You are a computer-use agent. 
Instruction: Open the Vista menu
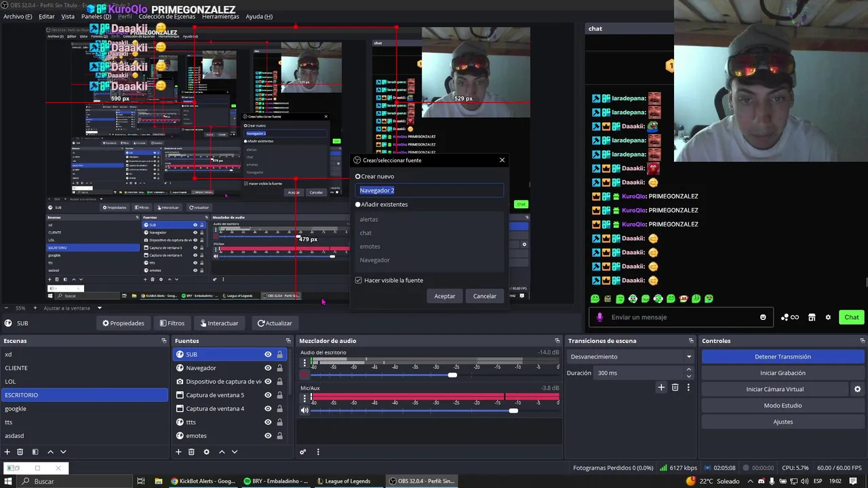[68, 16]
